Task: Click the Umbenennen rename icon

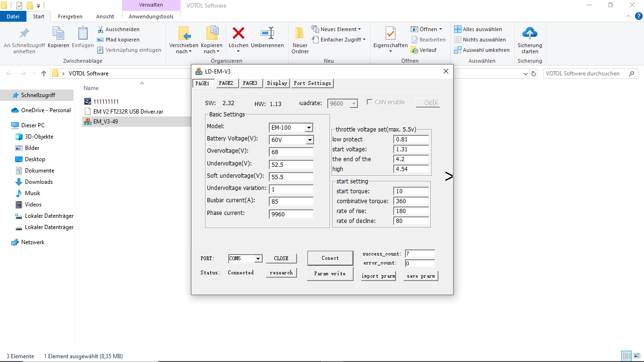Action: 267,33
